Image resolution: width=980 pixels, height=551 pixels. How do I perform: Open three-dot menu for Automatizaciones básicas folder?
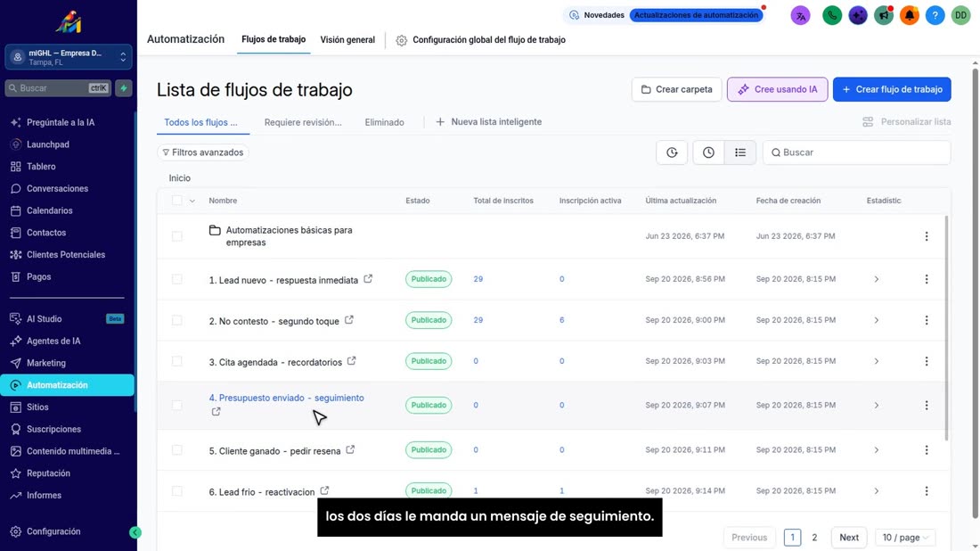(x=927, y=236)
